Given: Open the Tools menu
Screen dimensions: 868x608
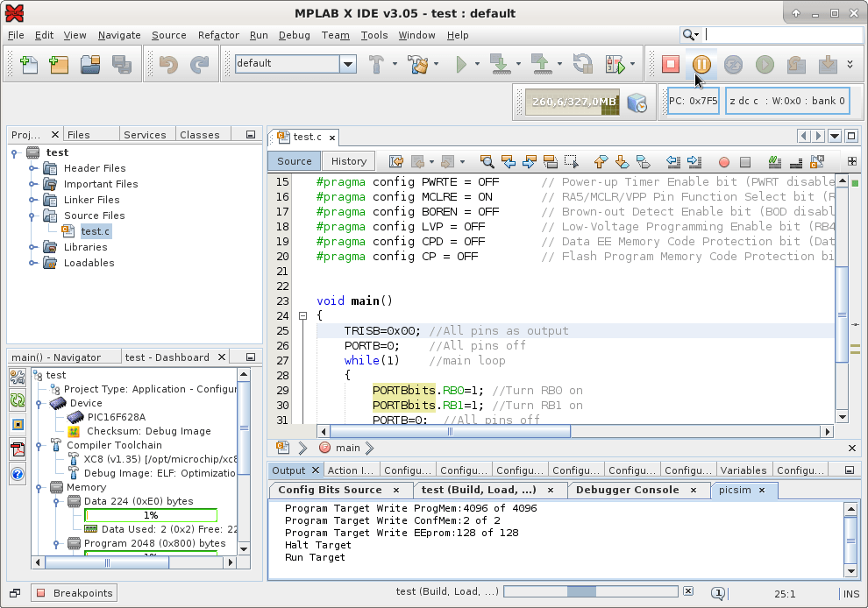Looking at the screenshot, I should 374,35.
